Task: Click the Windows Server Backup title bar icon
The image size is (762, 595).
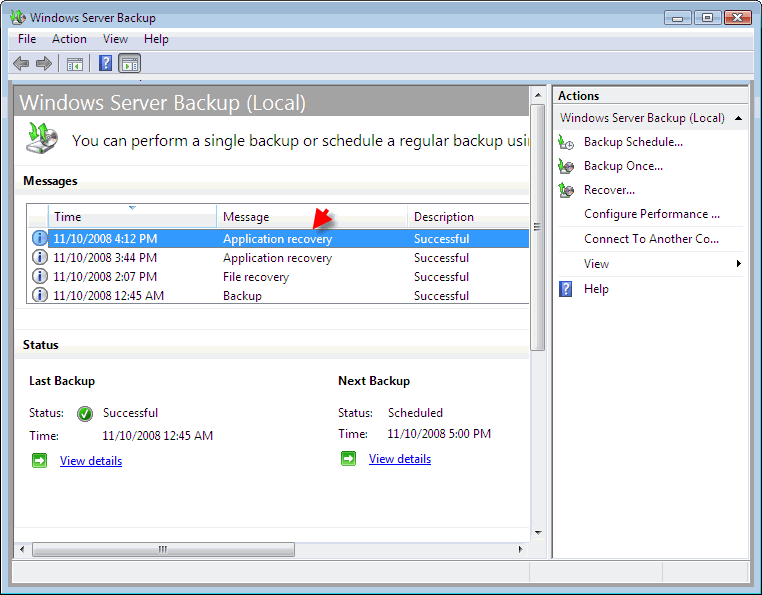Action: coord(17,18)
